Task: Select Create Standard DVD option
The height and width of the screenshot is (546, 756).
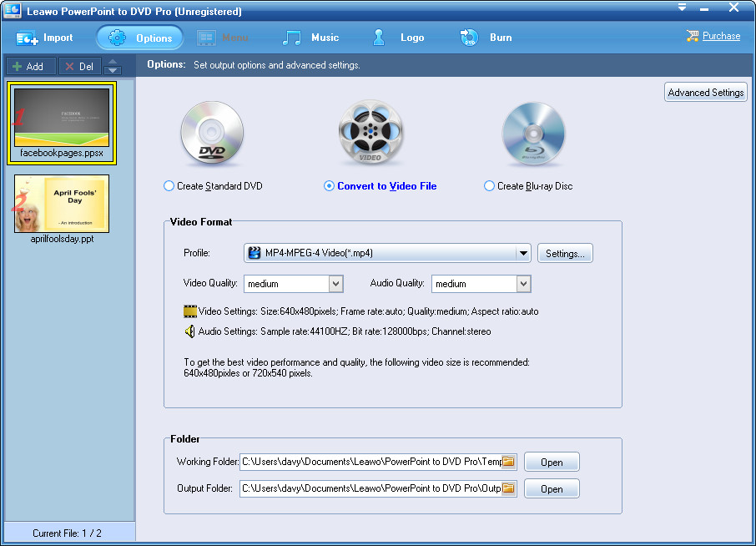Action: [169, 186]
